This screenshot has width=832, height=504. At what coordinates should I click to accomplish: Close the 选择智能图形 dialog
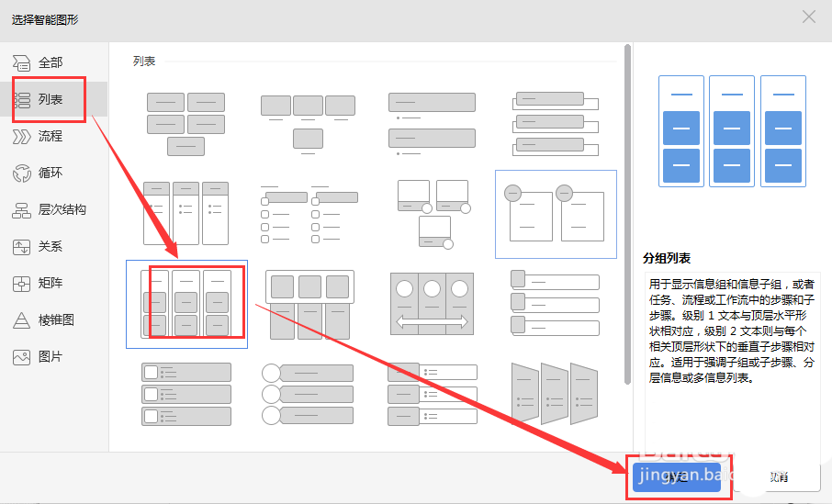809,17
